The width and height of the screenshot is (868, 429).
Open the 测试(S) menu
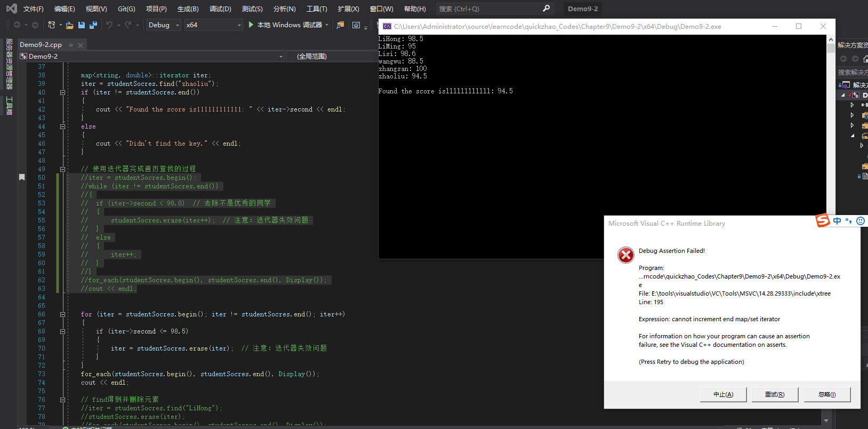click(252, 9)
